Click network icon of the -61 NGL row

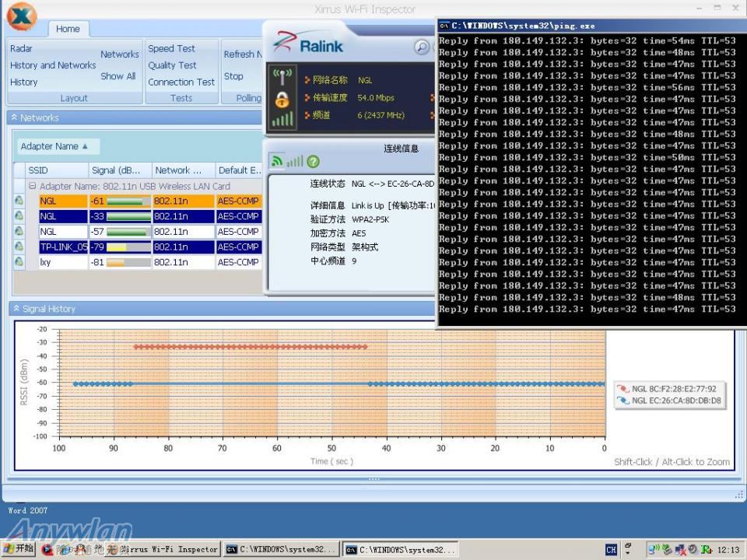19,201
